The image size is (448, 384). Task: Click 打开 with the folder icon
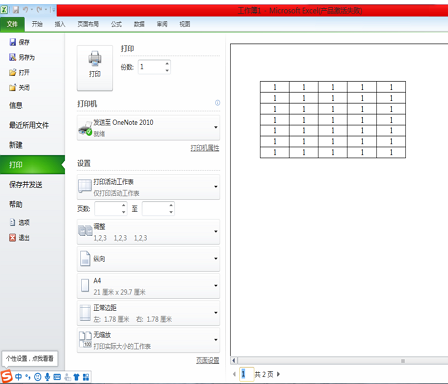tap(19, 72)
